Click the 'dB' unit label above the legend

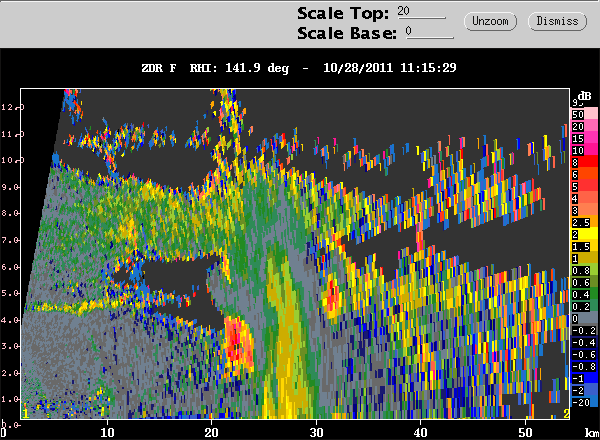[x=585, y=96]
